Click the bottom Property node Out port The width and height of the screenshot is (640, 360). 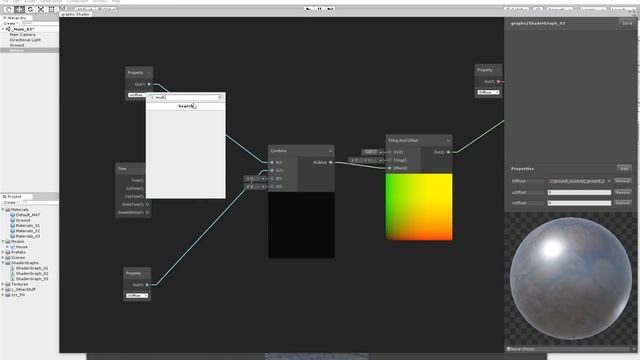point(147,285)
